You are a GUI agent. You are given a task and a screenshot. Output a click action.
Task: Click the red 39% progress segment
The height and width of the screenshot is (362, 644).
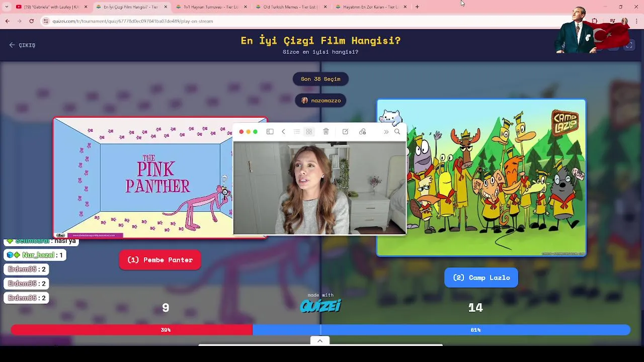pos(132,330)
